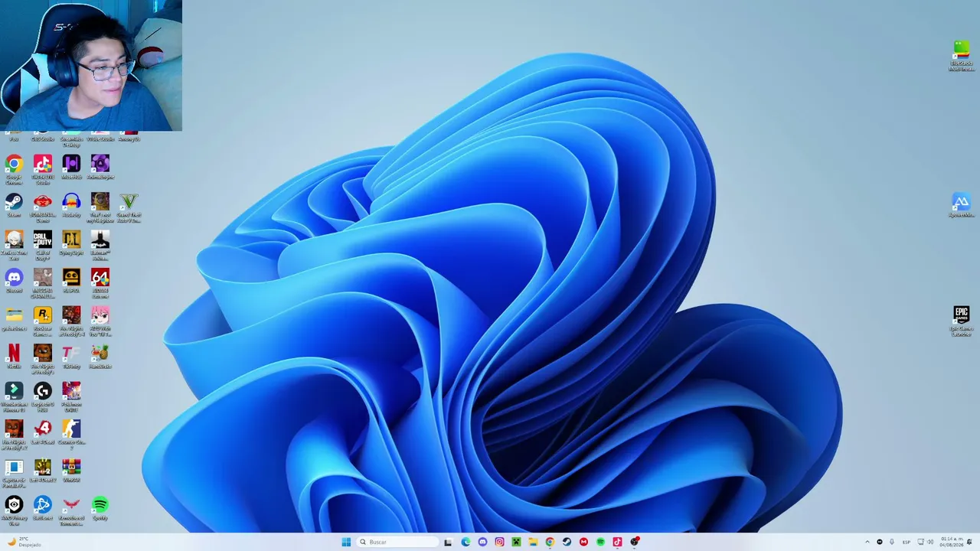The image size is (980, 551).
Task: Select That's not my Neighbor desktop icon
Action: click(x=100, y=206)
